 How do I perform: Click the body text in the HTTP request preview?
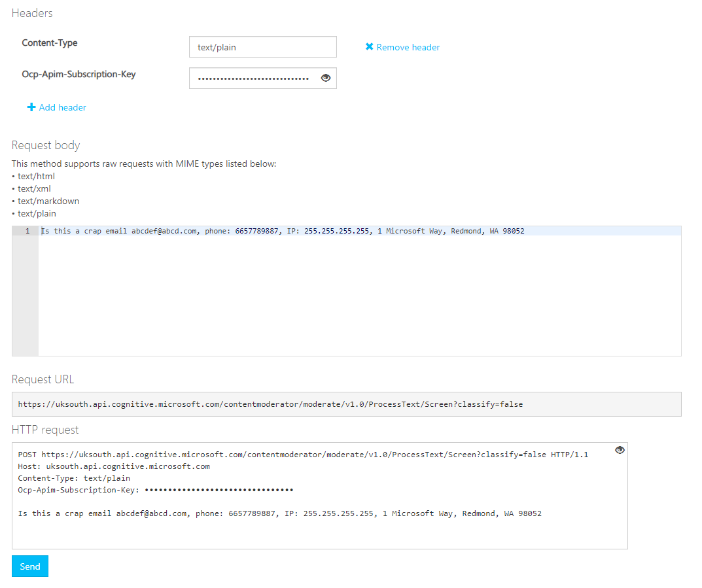[x=279, y=513]
